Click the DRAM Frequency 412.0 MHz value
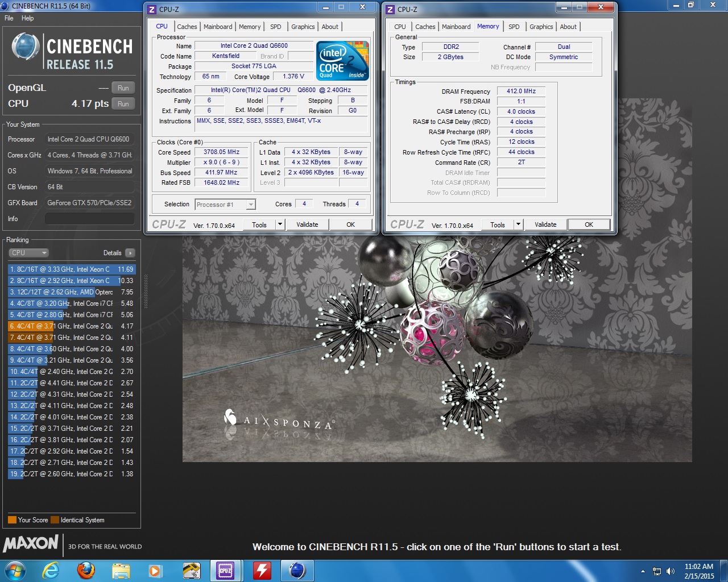The image size is (728, 582). [522, 91]
